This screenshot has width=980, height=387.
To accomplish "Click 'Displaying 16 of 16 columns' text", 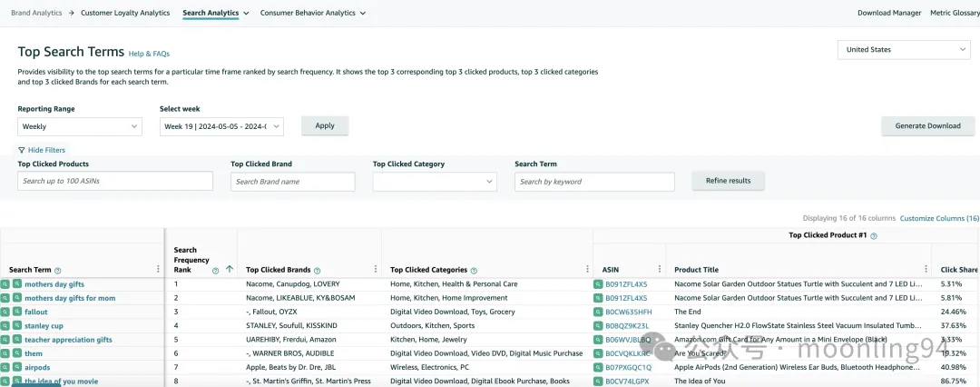I will coord(849,219).
